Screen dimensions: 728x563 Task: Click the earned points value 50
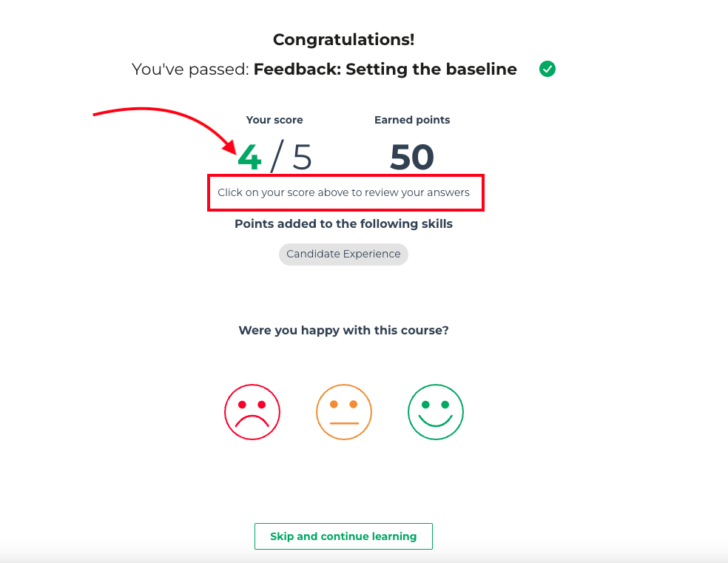pyautogui.click(x=412, y=157)
